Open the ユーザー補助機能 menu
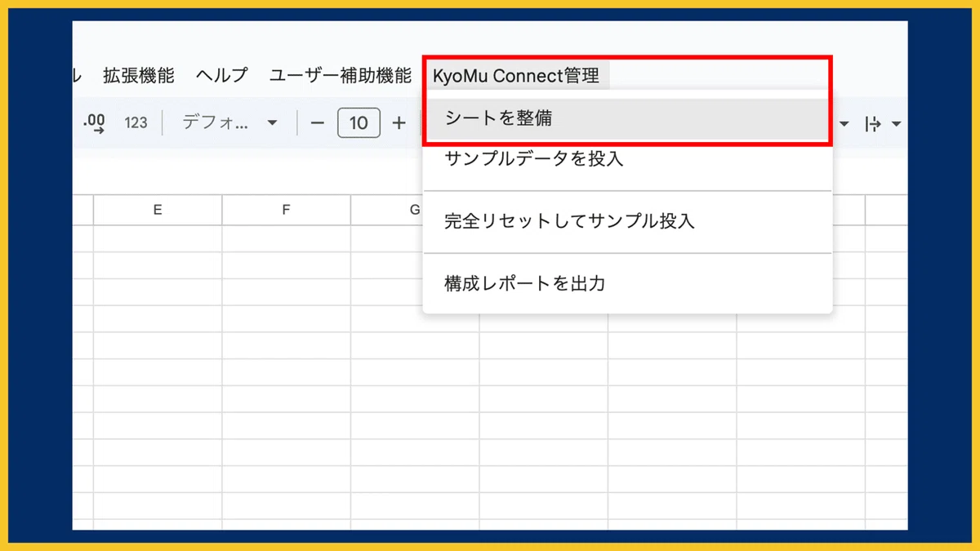Viewport: 980px width, 551px height. click(x=340, y=76)
